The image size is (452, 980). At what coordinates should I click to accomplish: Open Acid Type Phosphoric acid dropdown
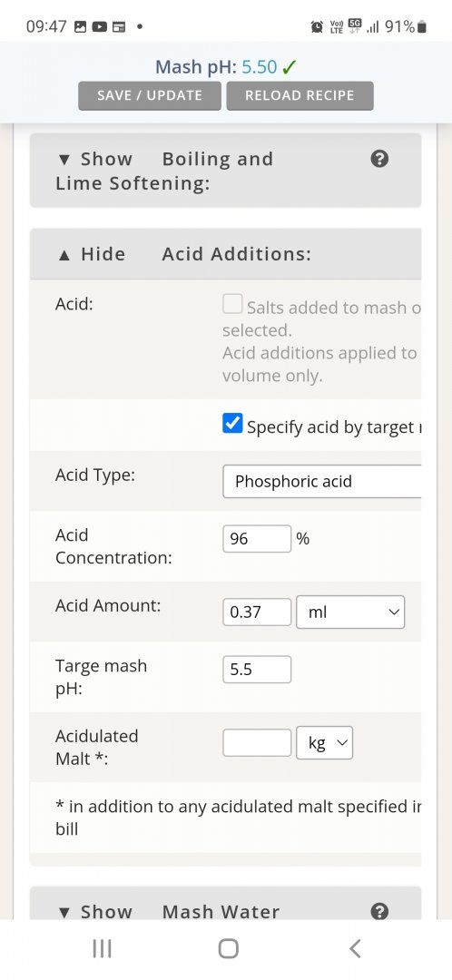click(322, 481)
